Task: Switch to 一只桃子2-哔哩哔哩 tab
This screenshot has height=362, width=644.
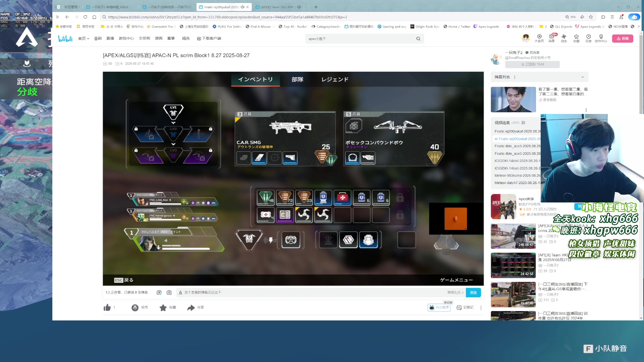Action: pos(110,7)
